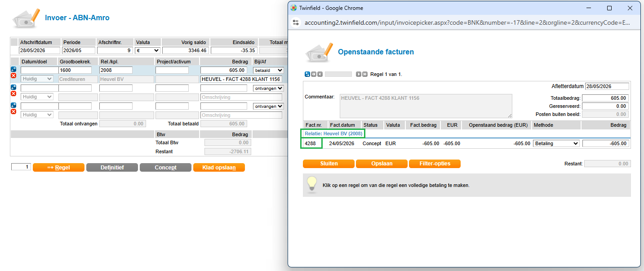Click the page progress bar in invoice pager
Image resolution: width=644 pixels, height=271 pixels.
coord(338,74)
